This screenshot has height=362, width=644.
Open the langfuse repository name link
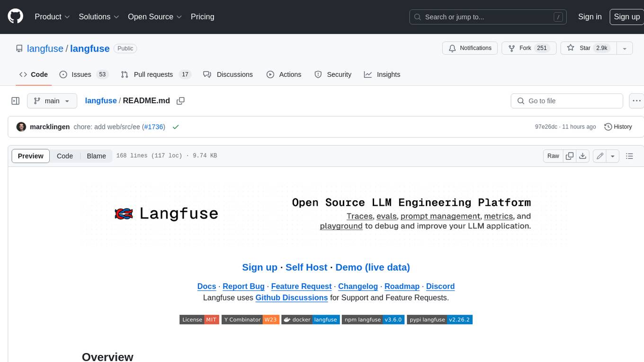[x=90, y=48]
